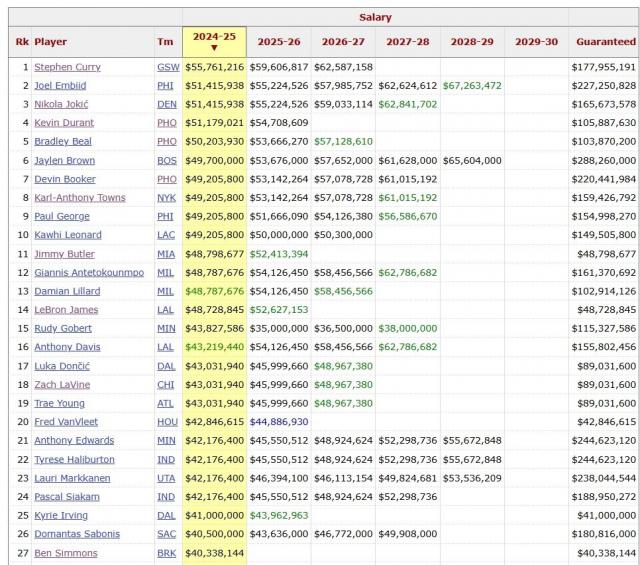This screenshot has width=640, height=565.
Task: Sort by Guaranteed column header
Action: (x=605, y=42)
